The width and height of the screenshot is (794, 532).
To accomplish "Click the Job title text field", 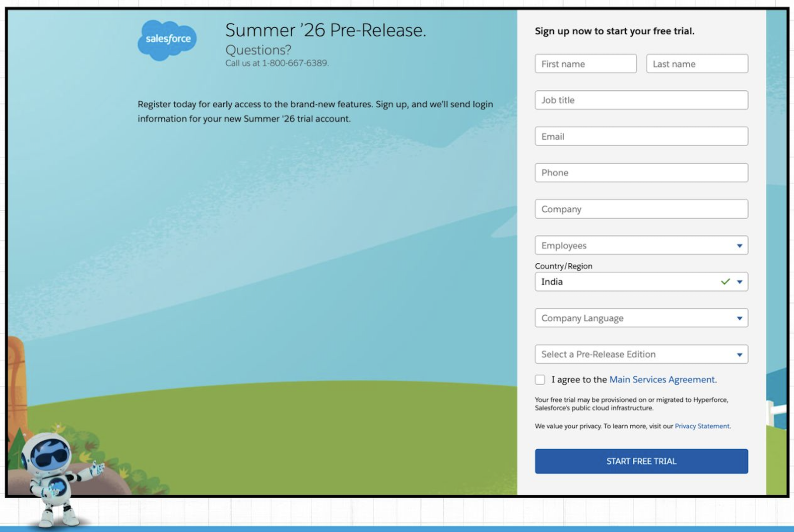I will (641, 100).
